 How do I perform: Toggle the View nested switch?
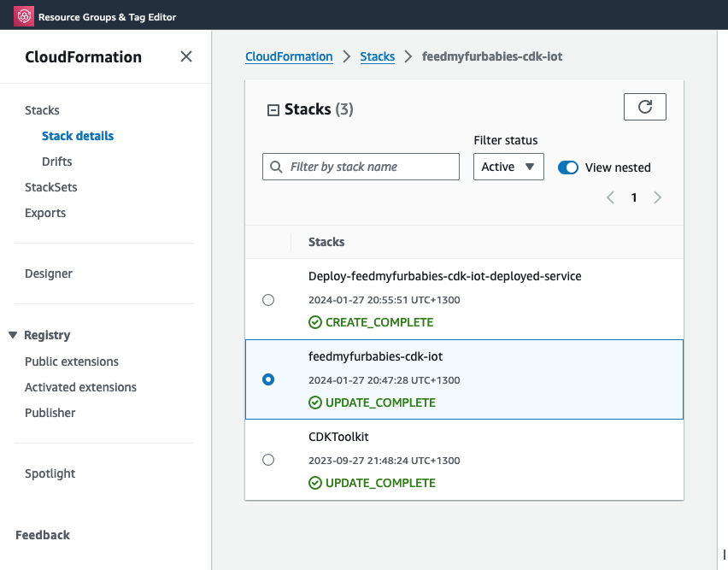568,167
